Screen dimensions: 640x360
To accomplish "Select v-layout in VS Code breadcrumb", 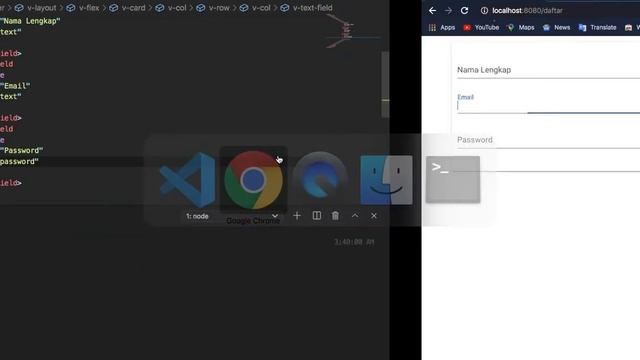I will (x=36, y=8).
